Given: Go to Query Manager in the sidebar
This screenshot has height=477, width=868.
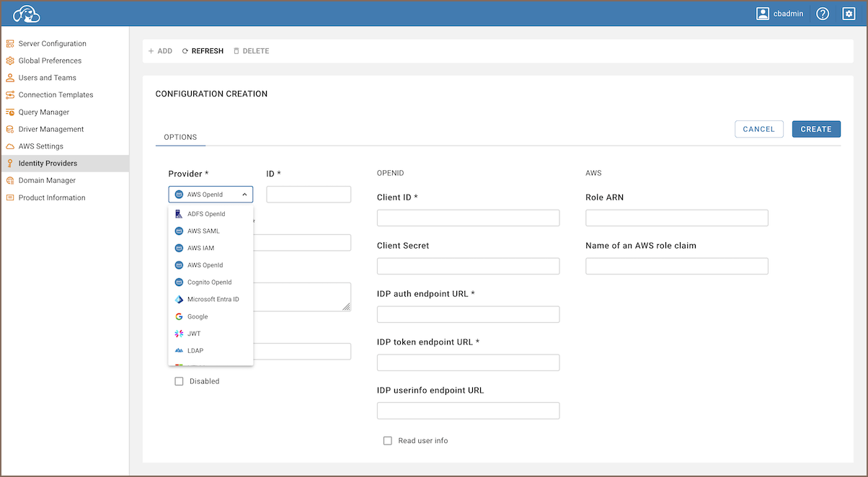Looking at the screenshot, I should [43, 112].
